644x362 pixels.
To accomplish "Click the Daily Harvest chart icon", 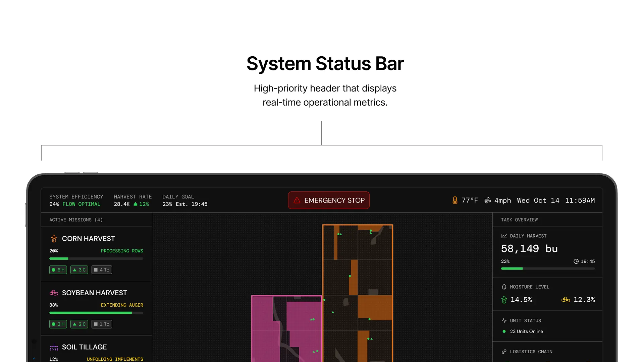I will 504,236.
